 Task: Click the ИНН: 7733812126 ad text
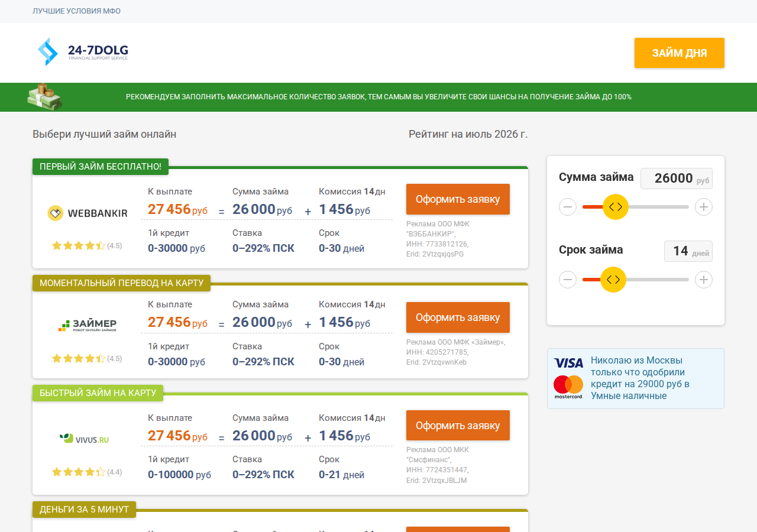coord(437,244)
